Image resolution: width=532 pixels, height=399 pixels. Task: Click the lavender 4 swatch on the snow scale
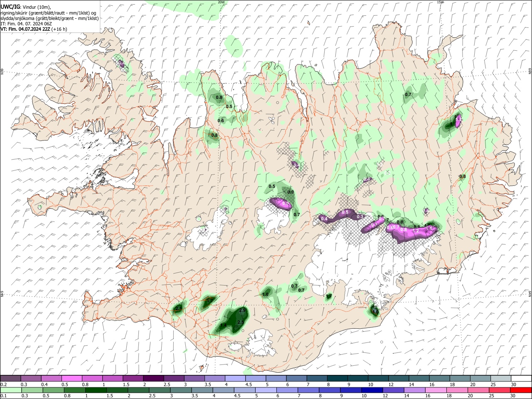[234, 379]
